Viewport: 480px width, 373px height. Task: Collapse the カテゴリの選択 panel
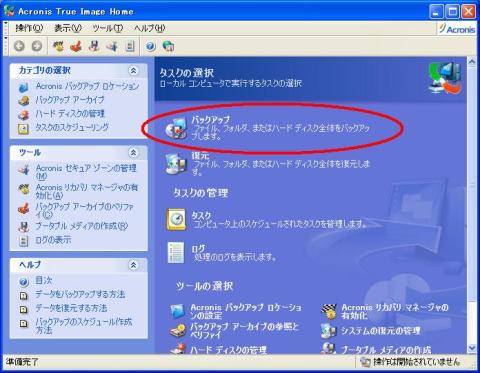click(x=133, y=70)
